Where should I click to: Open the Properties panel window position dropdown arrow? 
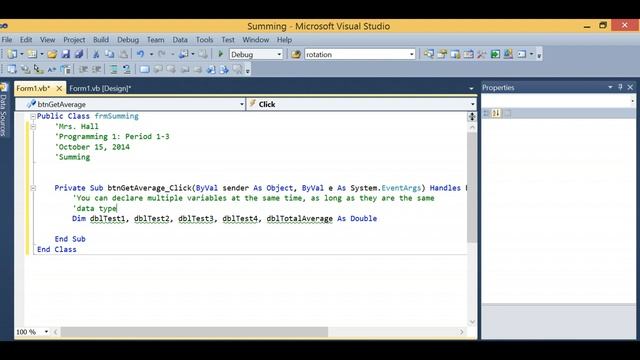610,87
